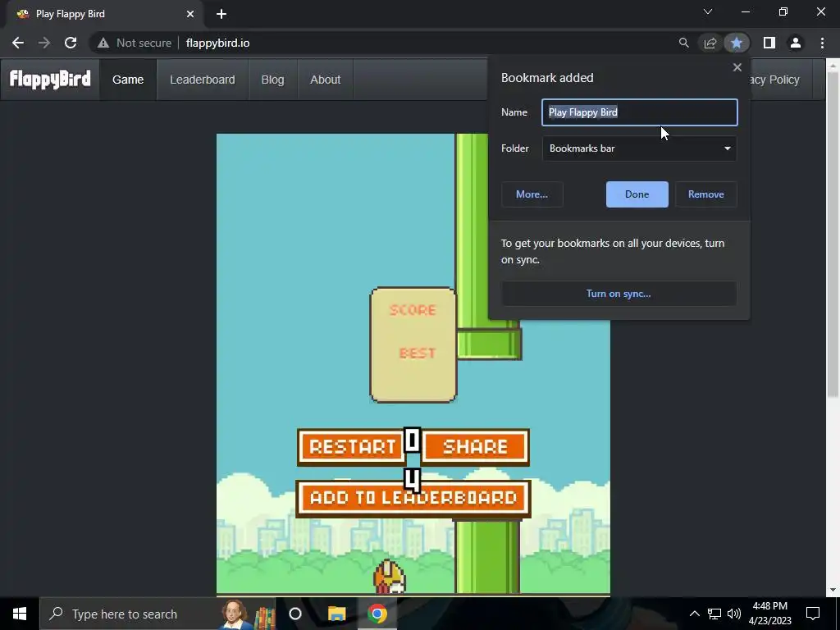This screenshot has height=630, width=840.
Task: Open the Blog page
Action: click(x=272, y=80)
